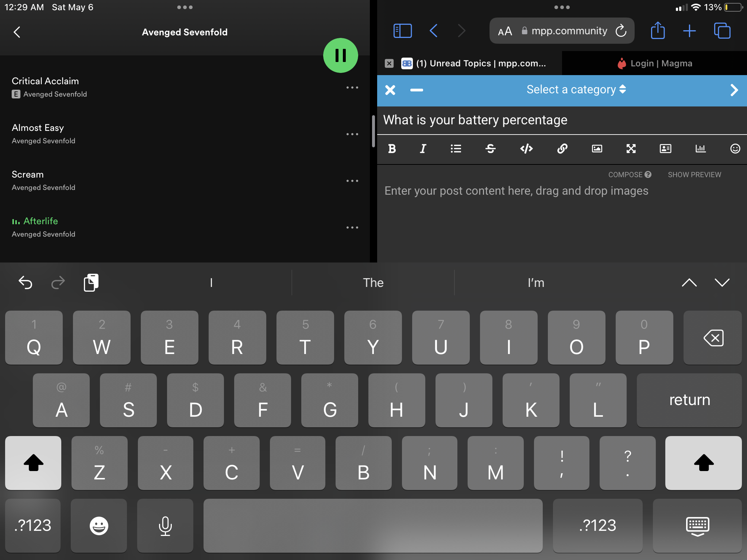This screenshot has height=560, width=747.
Task: Start dictation with microphone key
Action: point(165,526)
